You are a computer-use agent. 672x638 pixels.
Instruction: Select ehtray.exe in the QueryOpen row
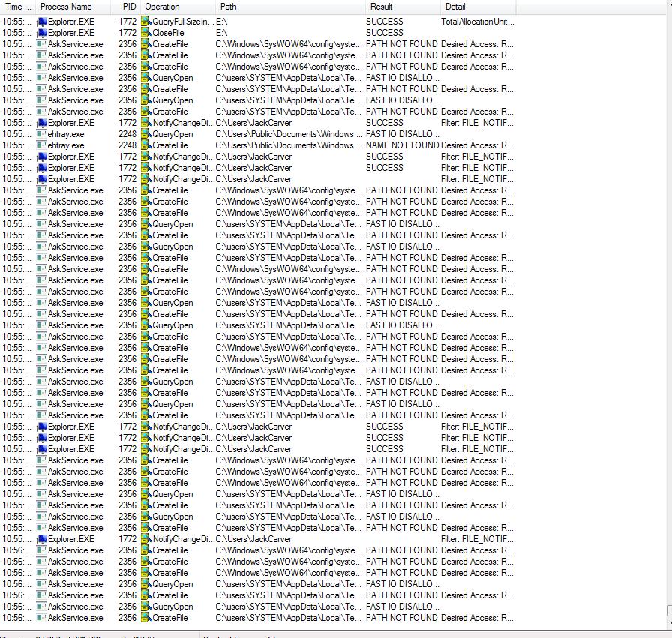(66, 134)
